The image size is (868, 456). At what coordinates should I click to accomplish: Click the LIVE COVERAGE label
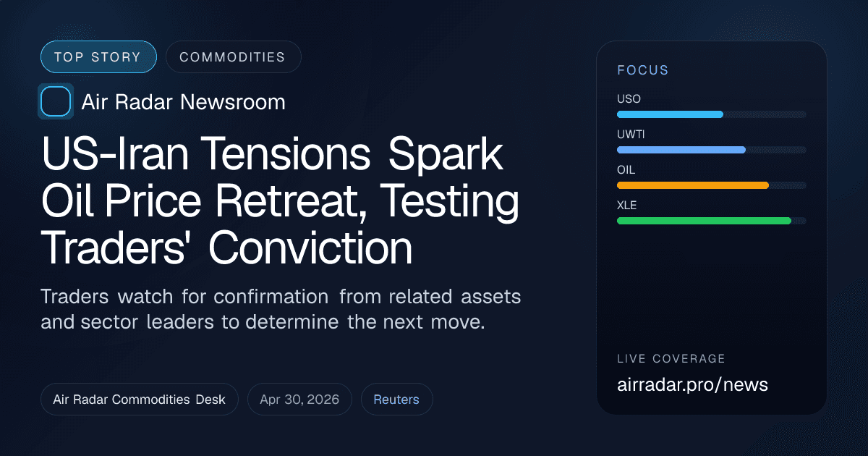671,359
